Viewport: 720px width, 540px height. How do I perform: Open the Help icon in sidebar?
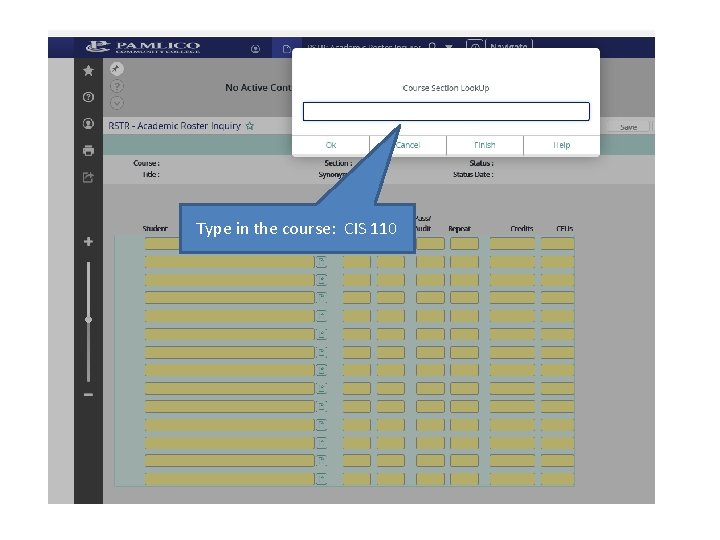tap(88, 97)
